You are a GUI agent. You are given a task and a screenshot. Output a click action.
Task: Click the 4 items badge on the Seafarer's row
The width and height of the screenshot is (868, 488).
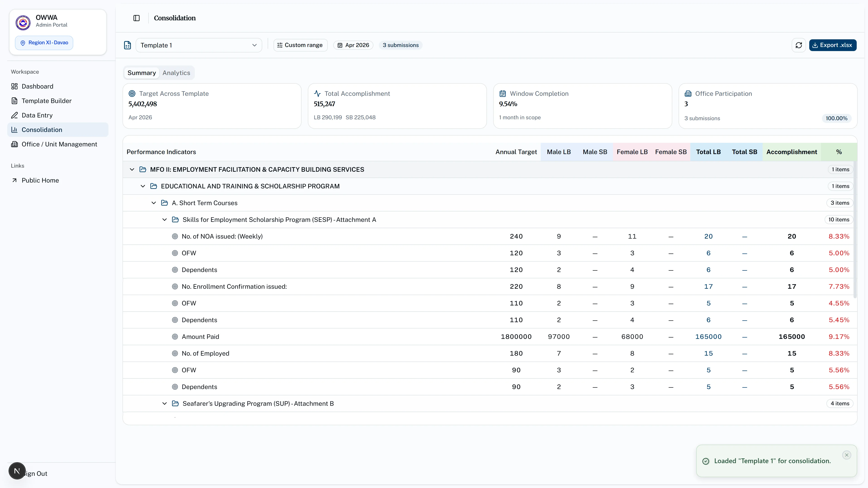[x=840, y=404]
